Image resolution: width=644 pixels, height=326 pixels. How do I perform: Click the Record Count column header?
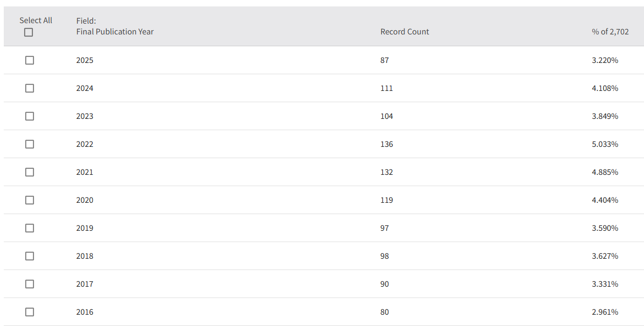pyautogui.click(x=404, y=32)
